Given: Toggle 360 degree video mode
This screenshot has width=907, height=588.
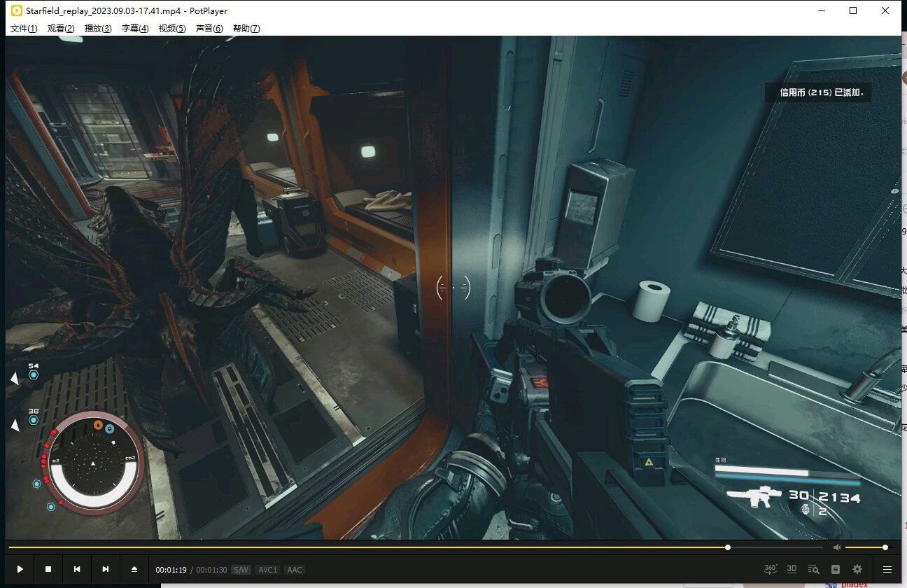Looking at the screenshot, I should point(770,569).
